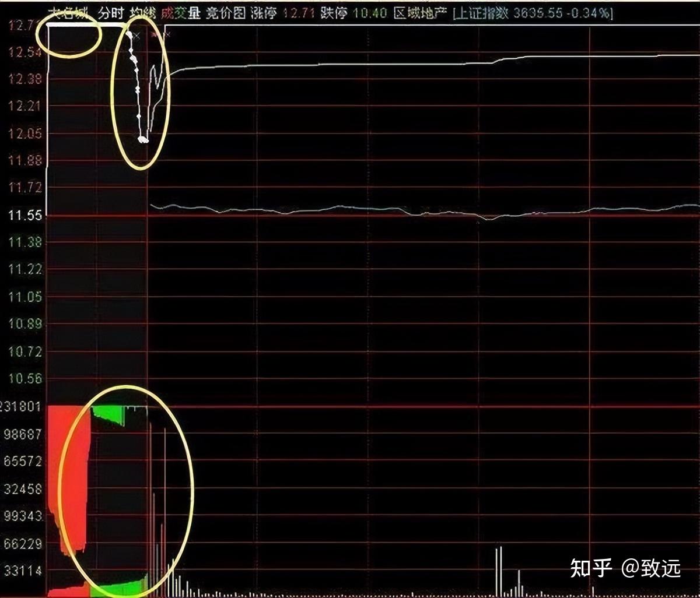Click the 11.88 price axis label
This screenshot has height=598, width=700.
(24, 160)
